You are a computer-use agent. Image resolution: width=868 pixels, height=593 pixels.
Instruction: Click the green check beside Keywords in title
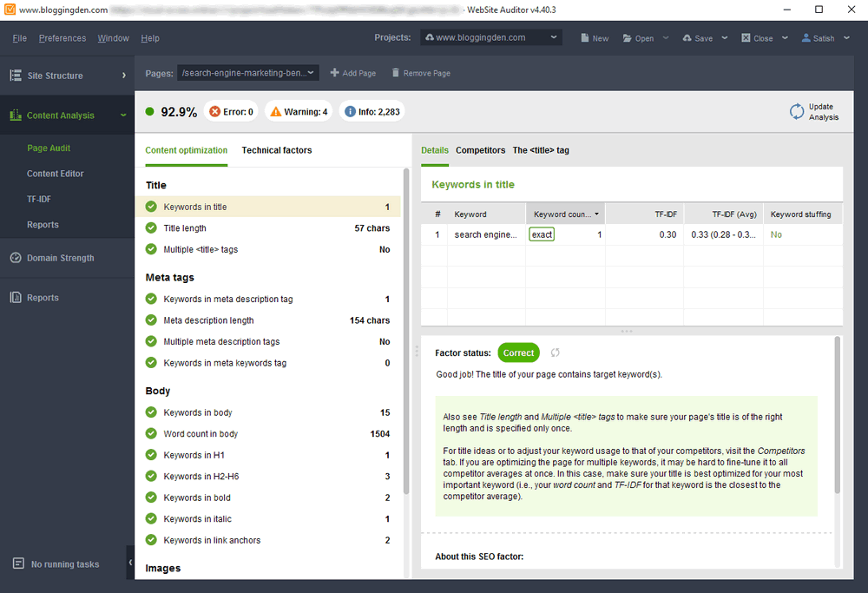pyautogui.click(x=149, y=208)
